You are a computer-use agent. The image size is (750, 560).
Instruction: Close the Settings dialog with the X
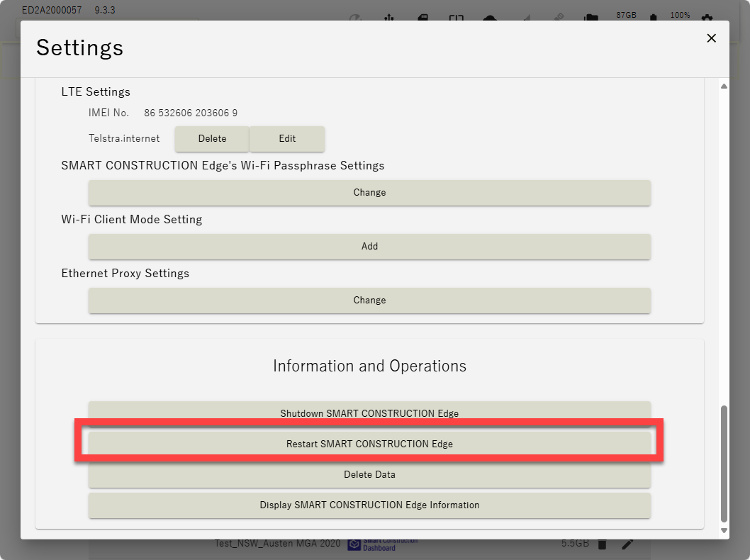(x=711, y=38)
